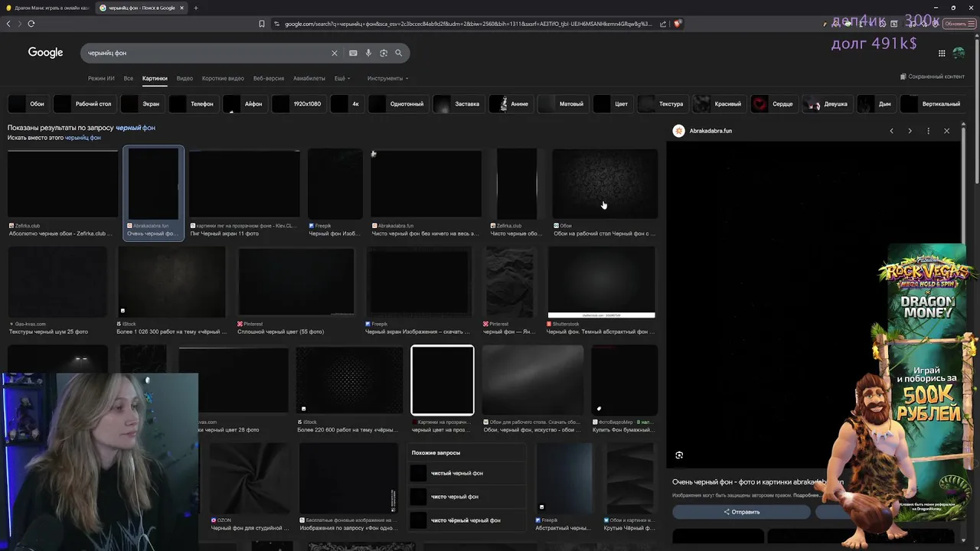Apply the Текстура filter chip
This screenshot has height=551, width=980.
tap(661, 103)
